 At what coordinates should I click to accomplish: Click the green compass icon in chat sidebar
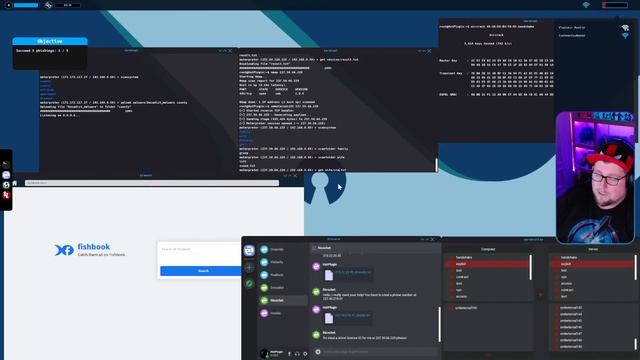coord(249,283)
